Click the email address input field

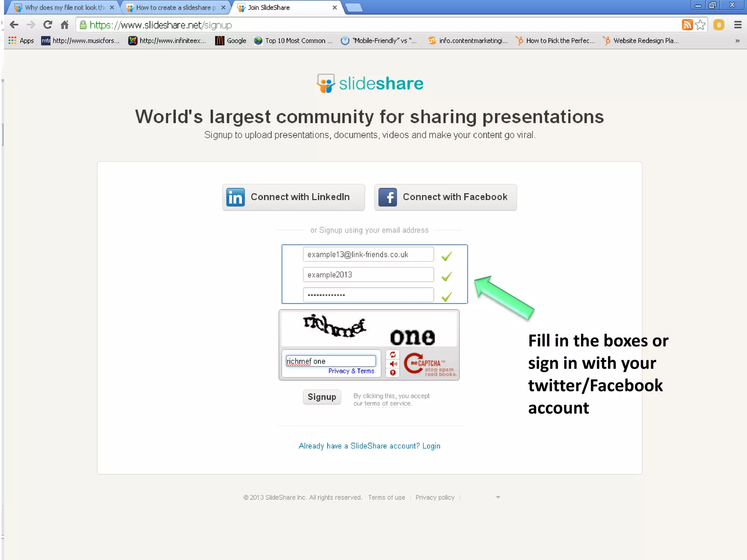click(368, 254)
